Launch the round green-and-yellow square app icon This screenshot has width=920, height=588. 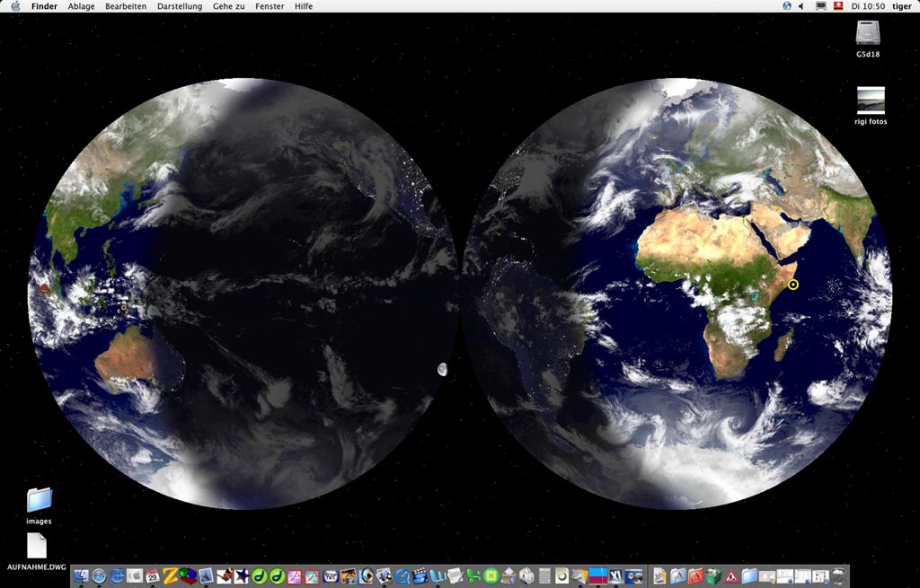pyautogui.click(x=491, y=575)
